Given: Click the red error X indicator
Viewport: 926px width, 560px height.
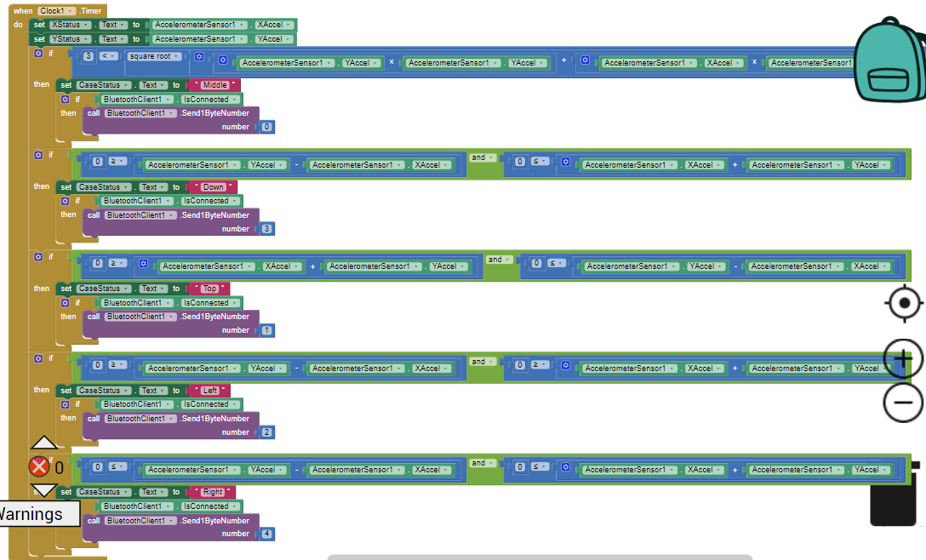Looking at the screenshot, I should click(39, 466).
